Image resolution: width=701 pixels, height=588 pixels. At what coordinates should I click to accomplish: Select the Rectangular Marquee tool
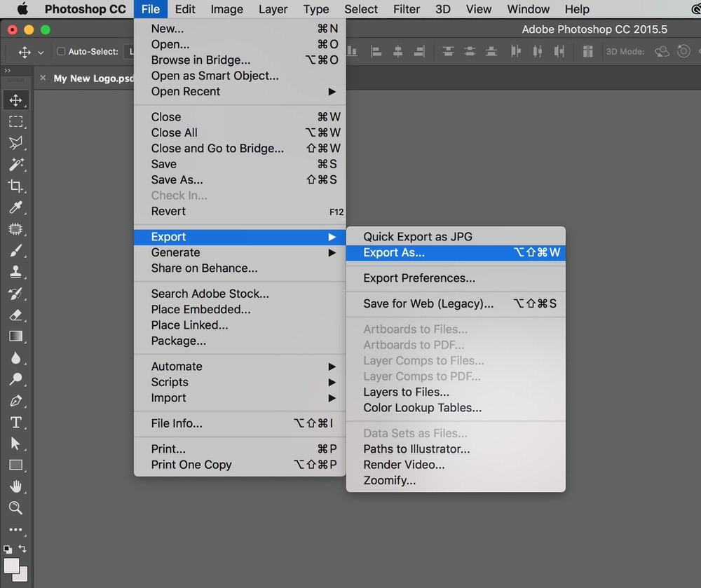(x=15, y=121)
